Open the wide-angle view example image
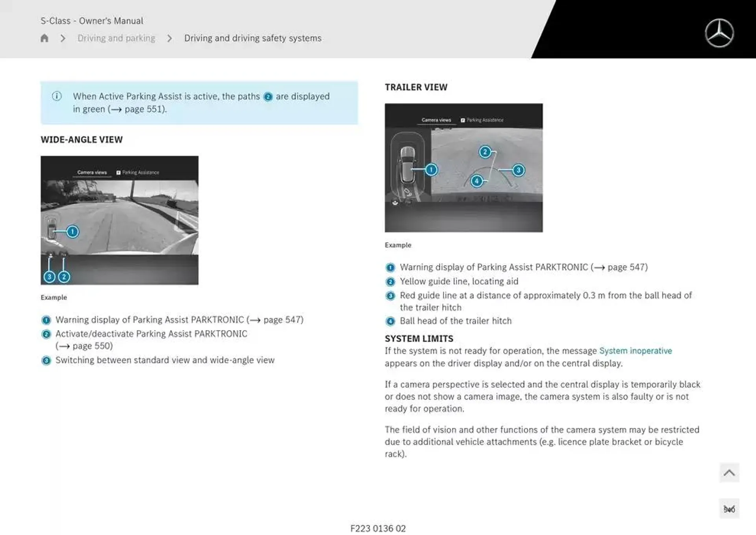756x535 pixels. 119,220
